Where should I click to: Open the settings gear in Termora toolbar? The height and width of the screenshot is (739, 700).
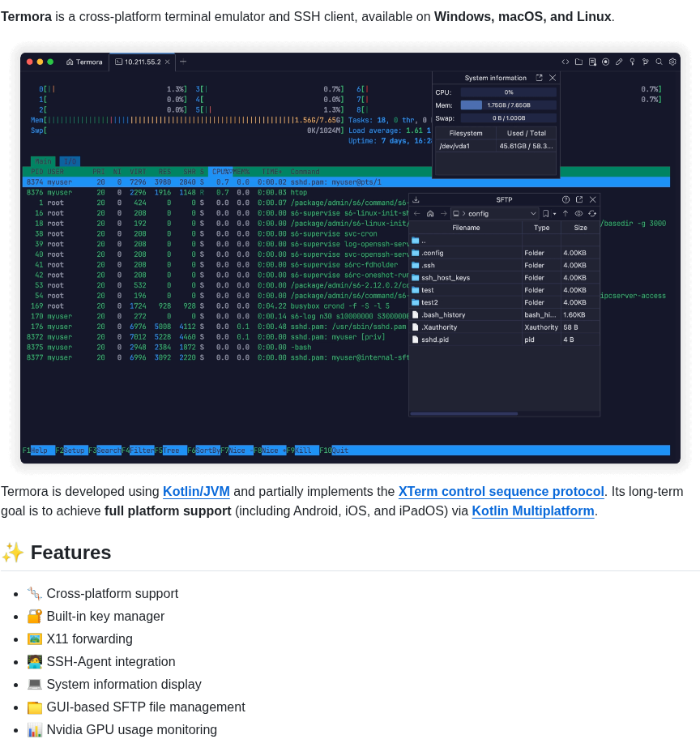672,62
